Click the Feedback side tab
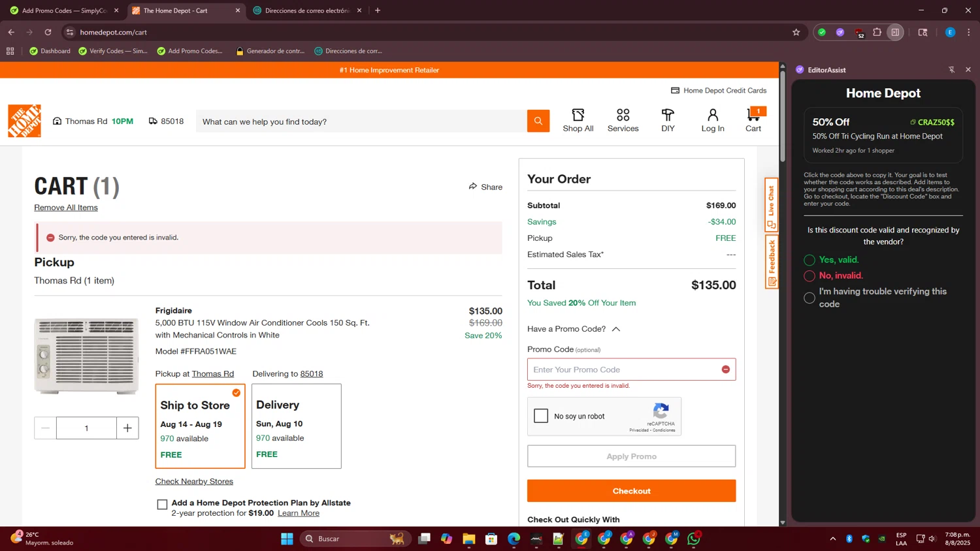The height and width of the screenshot is (551, 980). point(772,262)
